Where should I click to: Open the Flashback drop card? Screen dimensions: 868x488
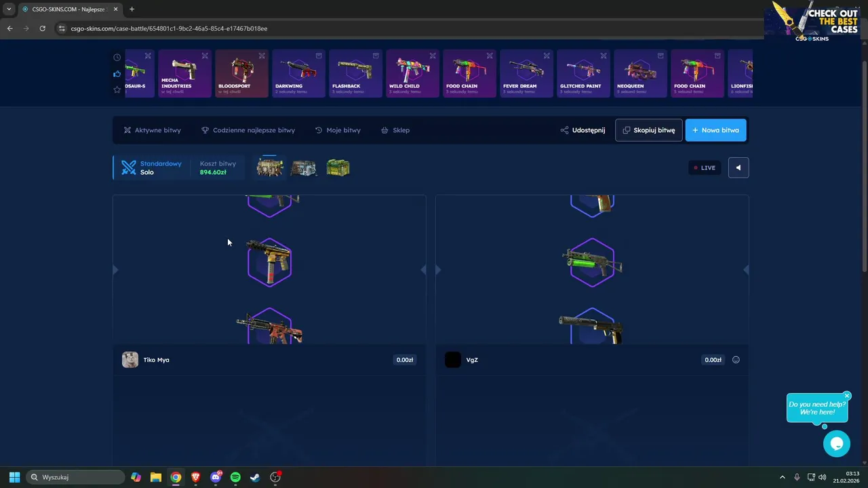pyautogui.click(x=355, y=73)
